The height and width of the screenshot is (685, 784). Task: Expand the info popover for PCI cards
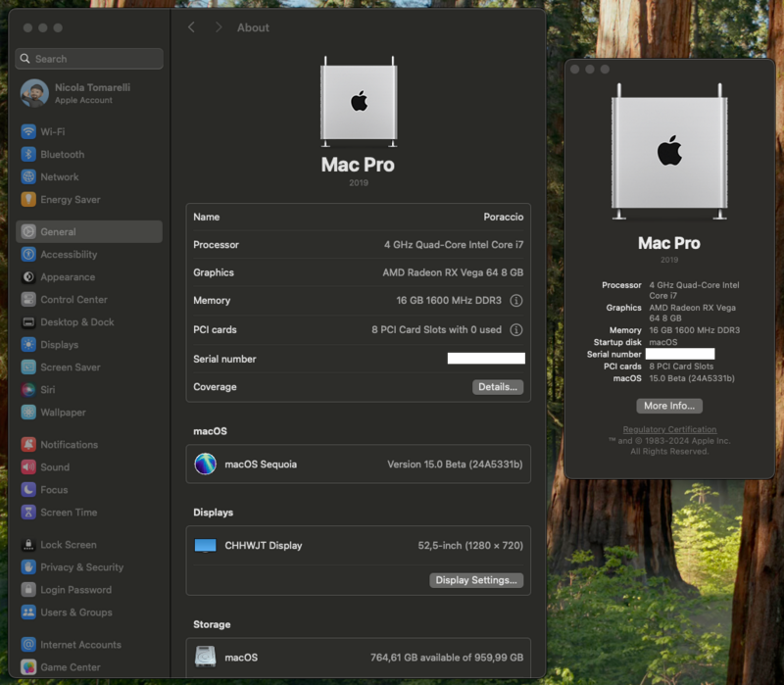[x=516, y=329]
